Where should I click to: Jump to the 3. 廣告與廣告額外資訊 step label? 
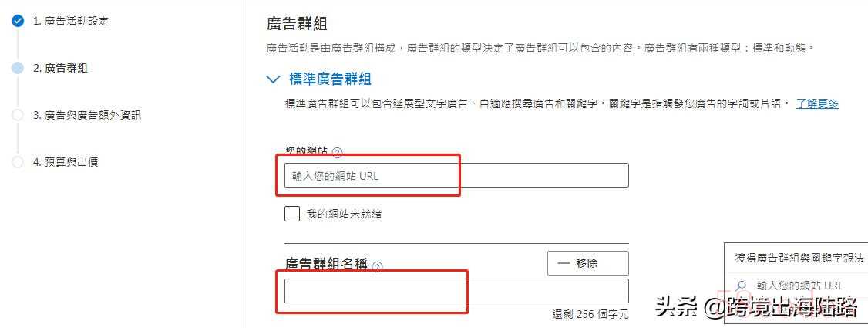pos(87,115)
